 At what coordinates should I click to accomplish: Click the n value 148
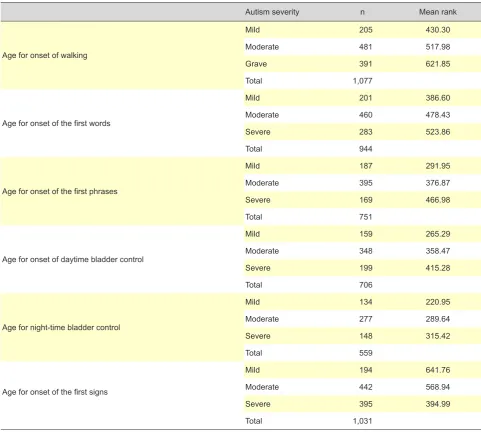(366, 336)
